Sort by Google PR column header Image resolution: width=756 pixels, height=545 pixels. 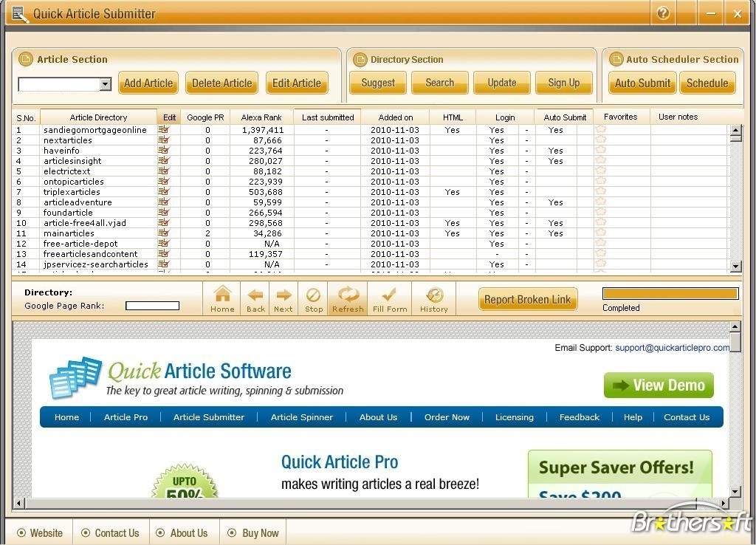pos(205,117)
